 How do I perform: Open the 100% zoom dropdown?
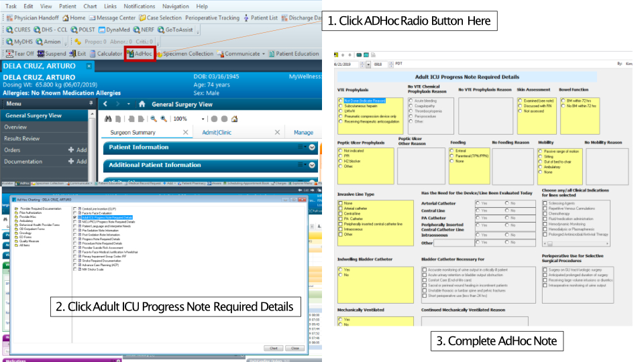coord(203,119)
